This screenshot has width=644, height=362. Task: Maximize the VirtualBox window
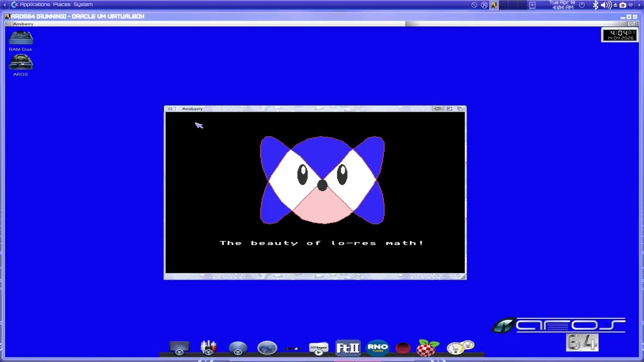click(x=629, y=17)
